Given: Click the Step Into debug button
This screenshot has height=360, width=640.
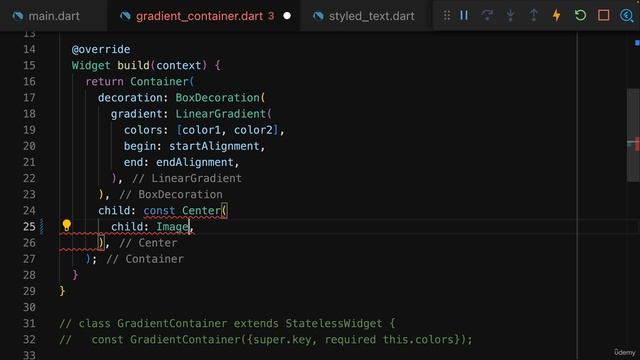Looking at the screenshot, I should pyautogui.click(x=510, y=16).
